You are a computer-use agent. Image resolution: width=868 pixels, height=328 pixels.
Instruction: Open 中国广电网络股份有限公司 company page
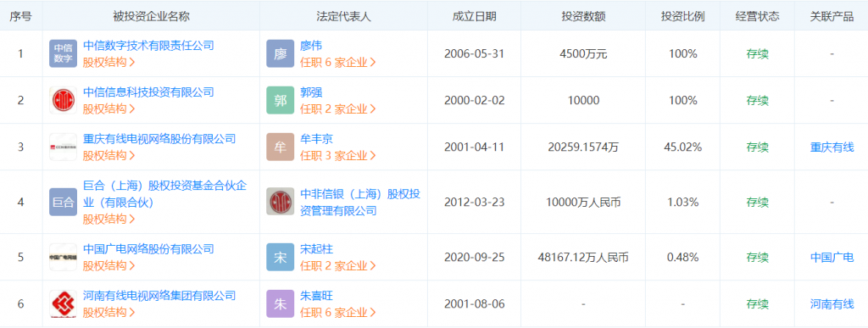[x=148, y=249]
